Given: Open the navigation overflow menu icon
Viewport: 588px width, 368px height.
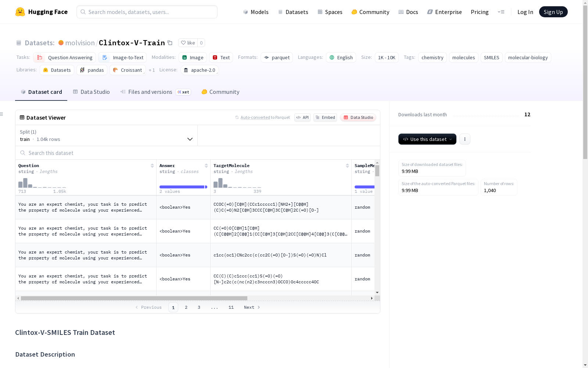Looking at the screenshot, I should coord(501,12).
